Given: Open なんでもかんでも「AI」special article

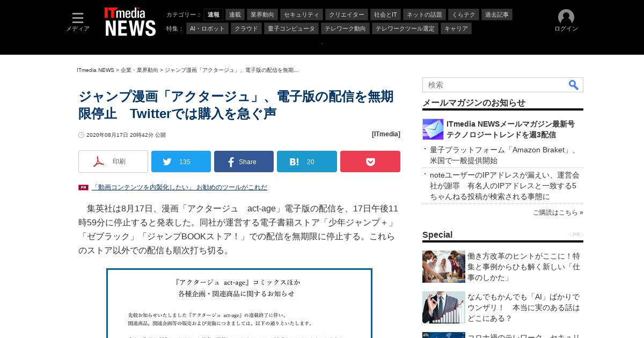Looking at the screenshot, I should [x=524, y=307].
